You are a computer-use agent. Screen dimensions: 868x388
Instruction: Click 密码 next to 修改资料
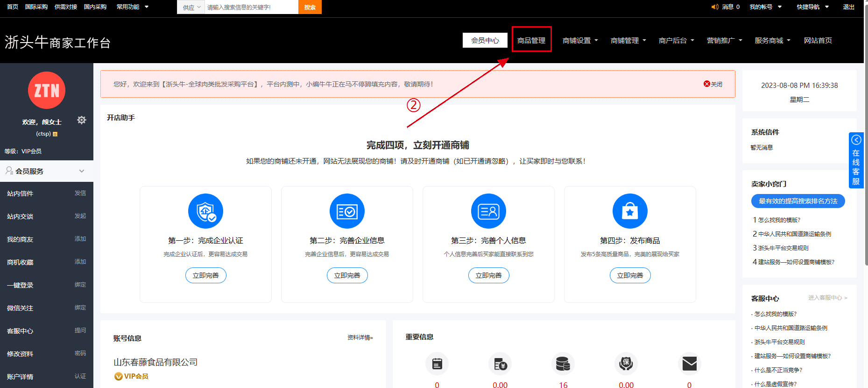[80, 353]
